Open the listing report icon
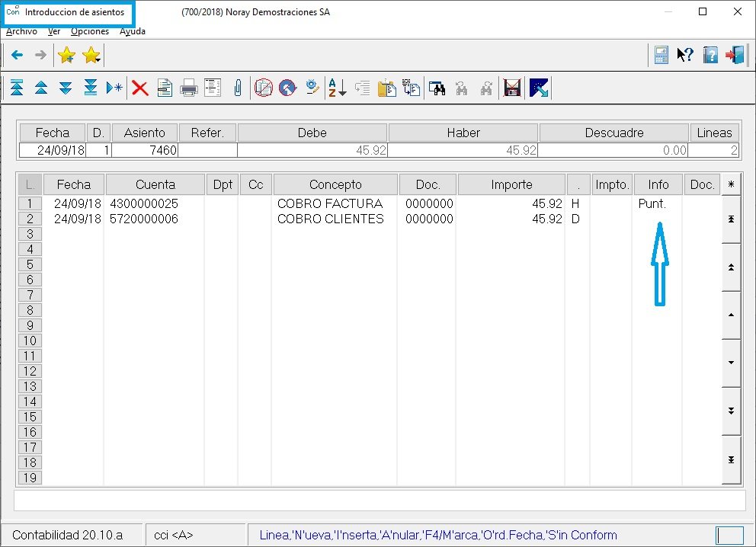The height and width of the screenshot is (547, 756). point(213,88)
